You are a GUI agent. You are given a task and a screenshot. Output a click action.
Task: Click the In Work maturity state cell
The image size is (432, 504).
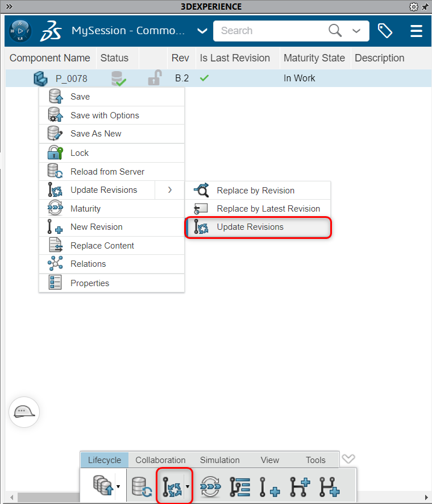[x=299, y=78]
